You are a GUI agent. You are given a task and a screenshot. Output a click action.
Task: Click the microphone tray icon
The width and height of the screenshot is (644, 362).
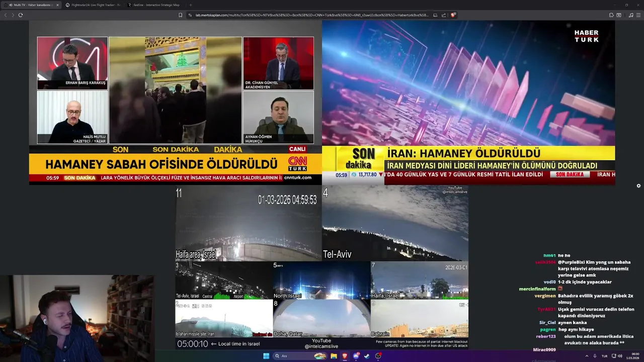tap(596, 356)
